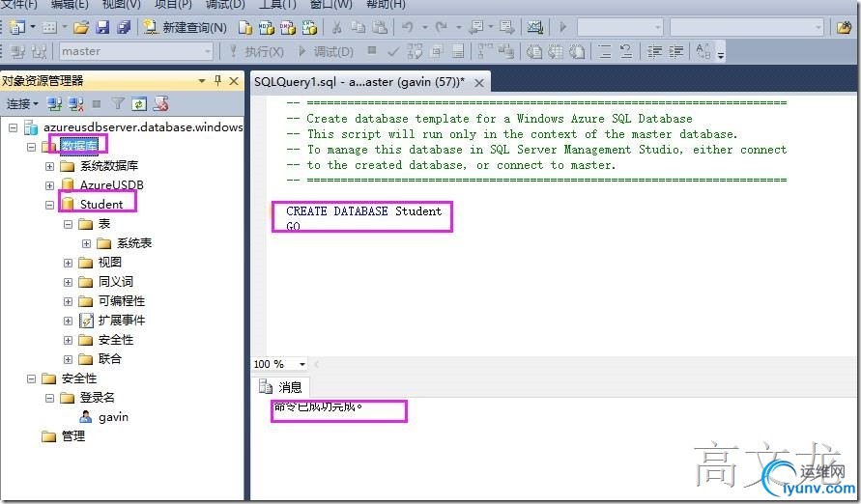Open the Object Explorer window position dropdown arrow
Image resolution: width=861 pixels, height=504 pixels.
(202, 81)
